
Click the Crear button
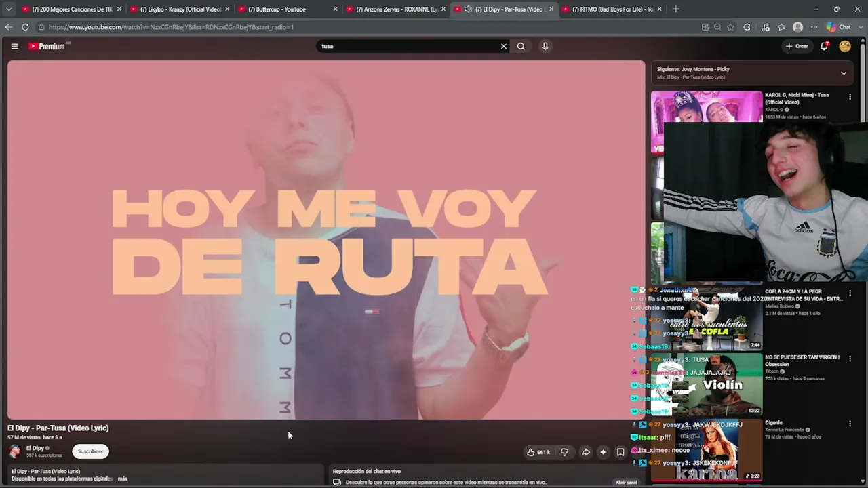click(x=797, y=46)
